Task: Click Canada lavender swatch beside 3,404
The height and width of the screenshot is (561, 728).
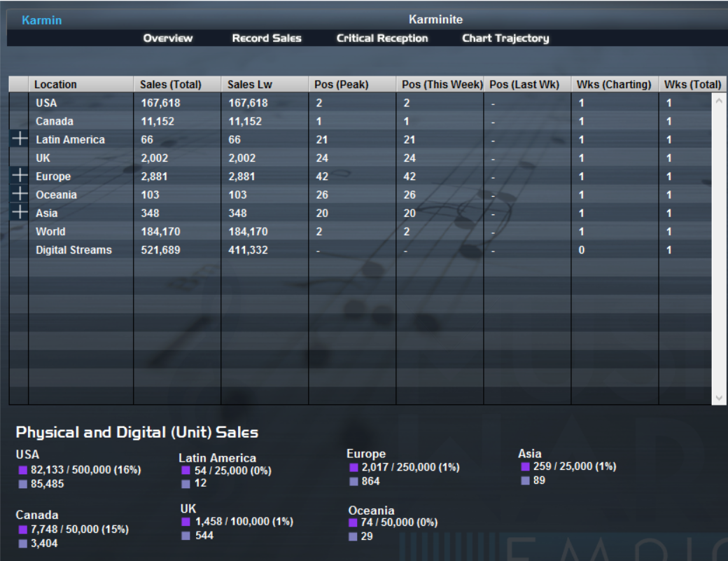Action: point(22,543)
